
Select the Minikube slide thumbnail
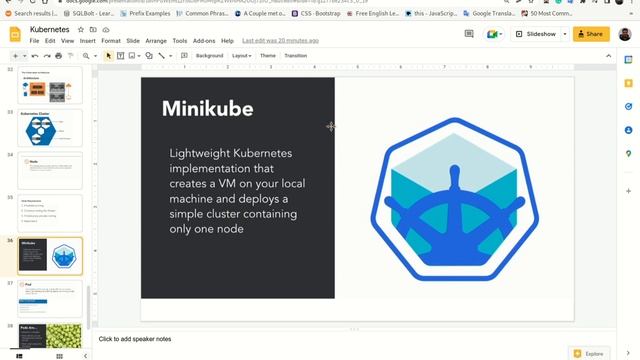[x=50, y=256]
